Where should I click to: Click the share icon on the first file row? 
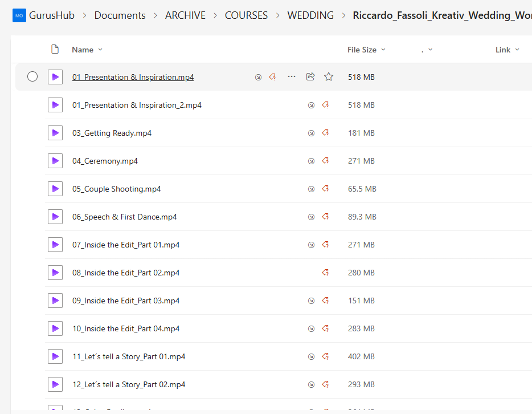tap(310, 76)
